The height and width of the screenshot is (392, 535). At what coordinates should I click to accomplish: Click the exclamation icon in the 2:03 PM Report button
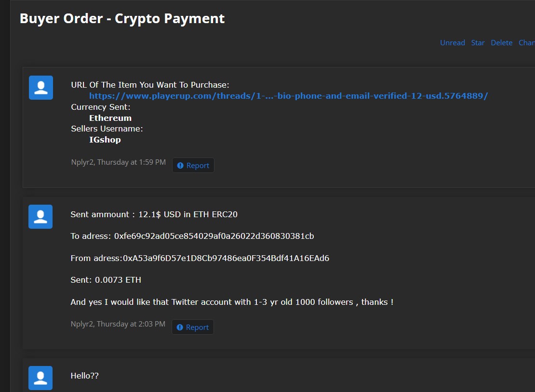point(180,327)
